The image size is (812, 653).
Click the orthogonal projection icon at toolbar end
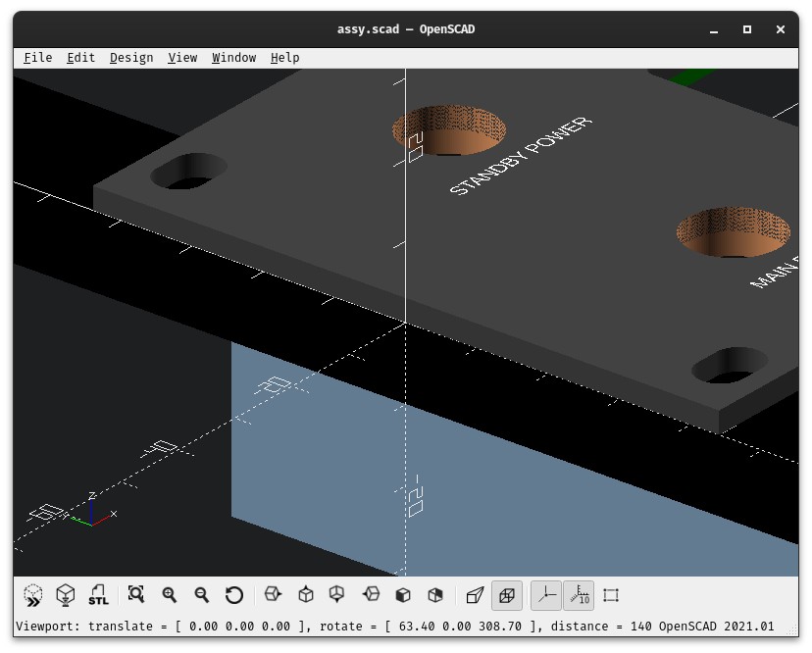point(507,595)
